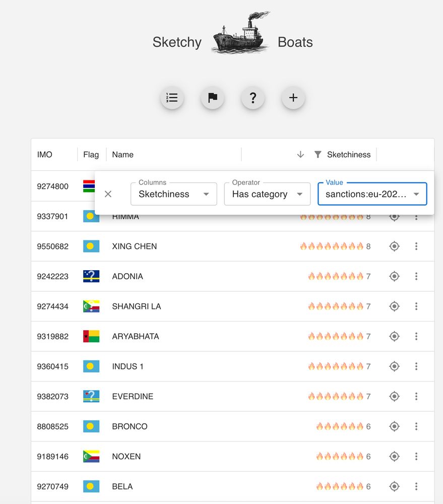
Task: Sort by the Name column header
Action: point(123,155)
